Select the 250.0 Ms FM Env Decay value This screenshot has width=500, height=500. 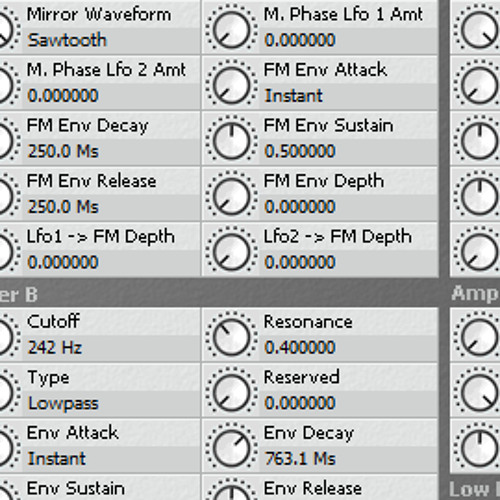(x=63, y=151)
